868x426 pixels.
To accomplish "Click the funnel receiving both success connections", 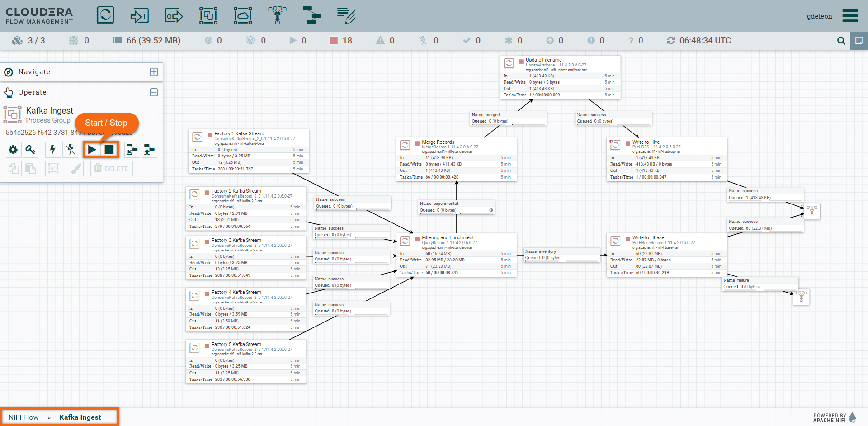I will [x=812, y=211].
